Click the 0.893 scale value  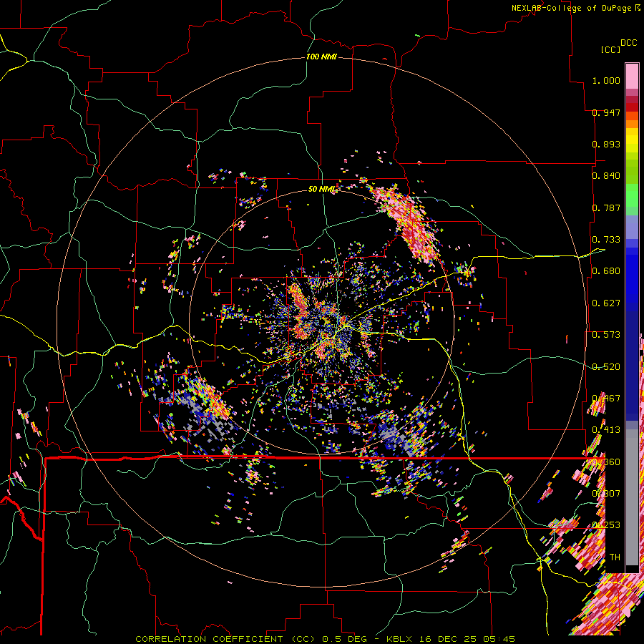[x=606, y=144]
